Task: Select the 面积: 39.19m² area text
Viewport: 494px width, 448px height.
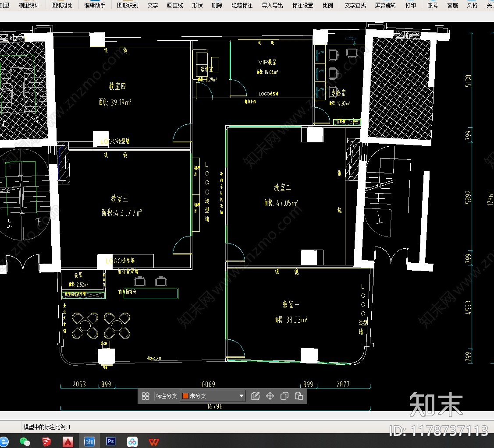Action: (x=115, y=102)
